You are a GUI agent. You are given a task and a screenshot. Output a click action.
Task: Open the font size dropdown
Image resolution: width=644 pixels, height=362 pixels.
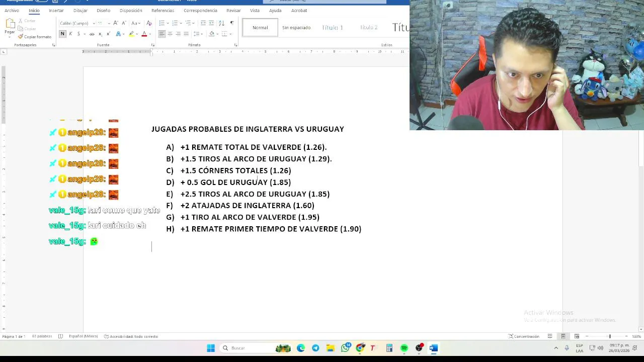(109, 23)
